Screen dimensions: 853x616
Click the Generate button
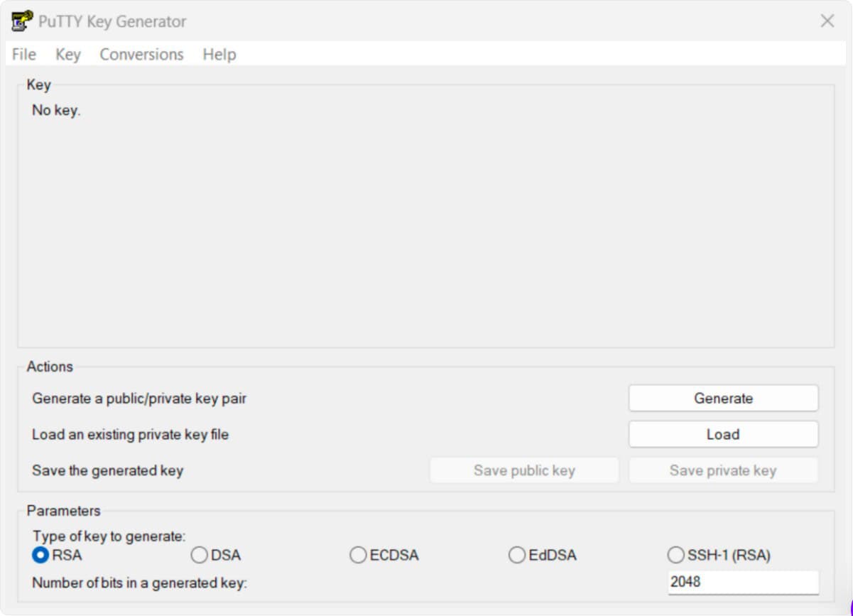coord(723,399)
